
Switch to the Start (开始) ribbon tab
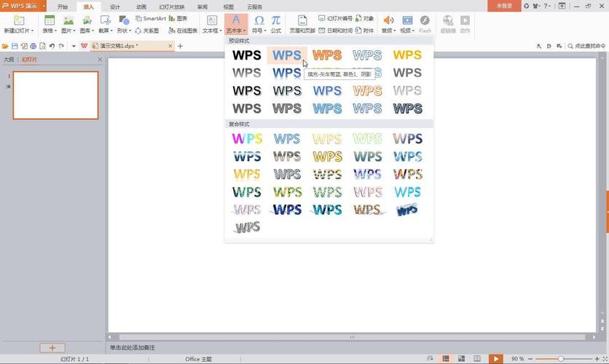(63, 7)
